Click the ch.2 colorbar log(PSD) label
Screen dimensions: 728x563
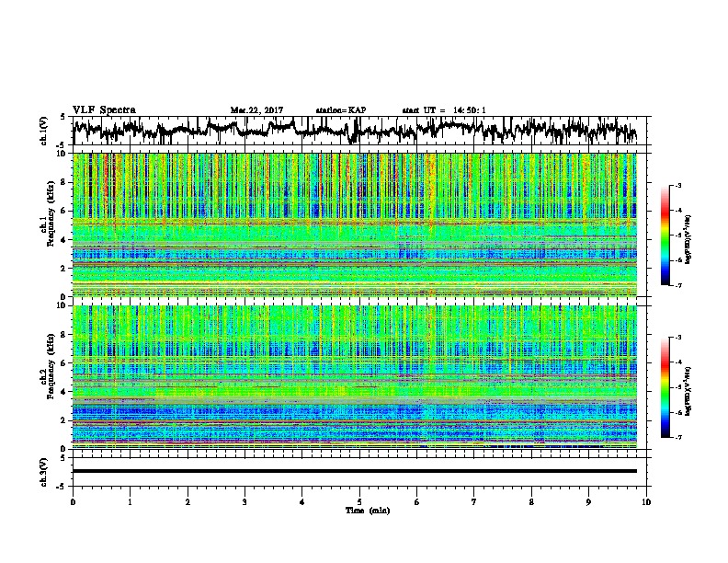tap(688, 391)
